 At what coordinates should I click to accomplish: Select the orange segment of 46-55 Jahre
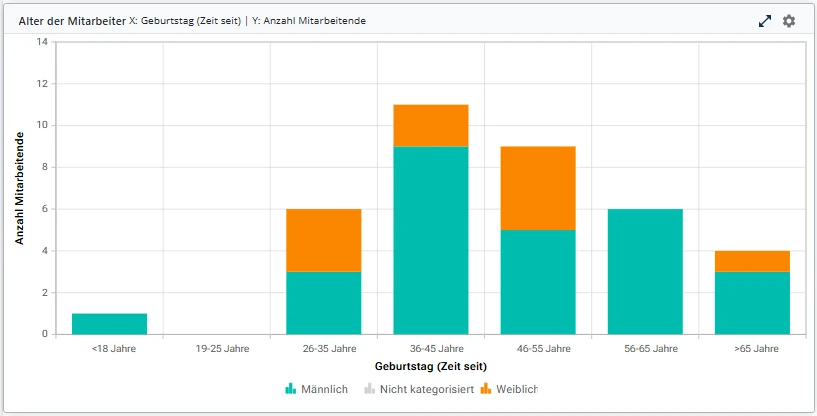(538, 188)
